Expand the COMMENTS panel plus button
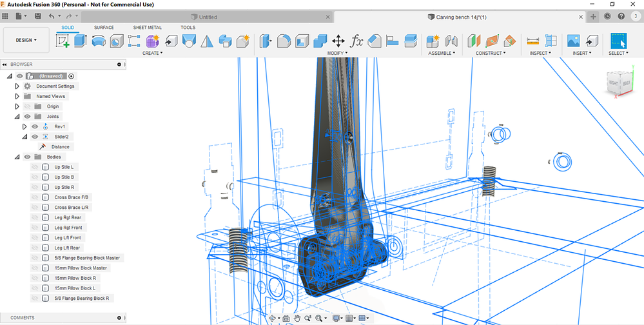644x325 pixels. pyautogui.click(x=119, y=318)
